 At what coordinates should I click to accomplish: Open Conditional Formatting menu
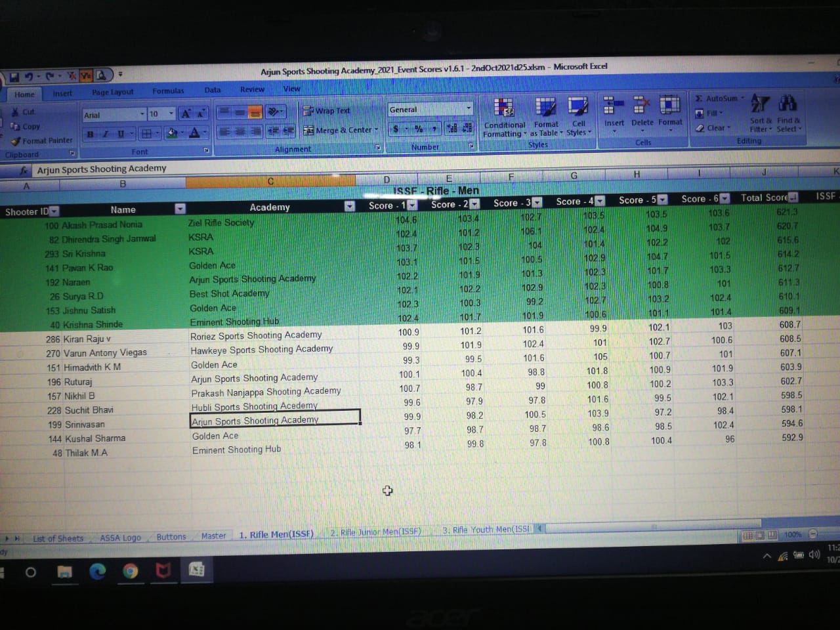(504, 117)
